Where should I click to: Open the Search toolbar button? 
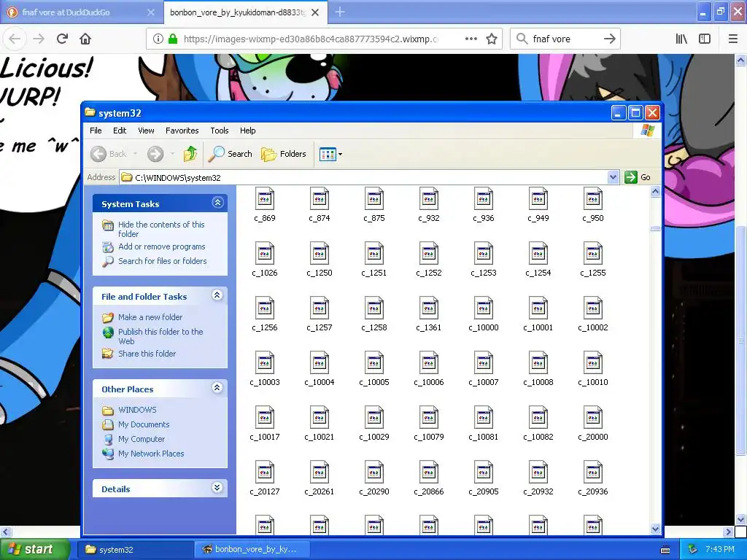pos(231,154)
